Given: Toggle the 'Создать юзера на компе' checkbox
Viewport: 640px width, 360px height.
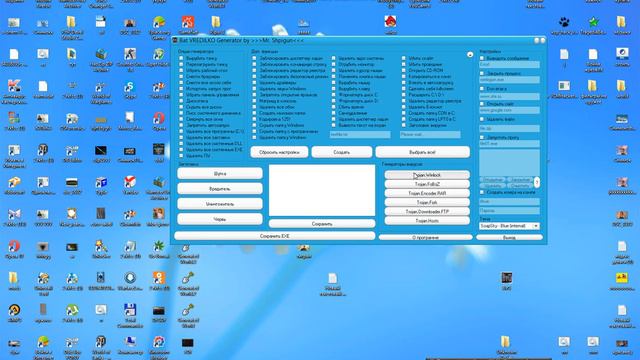Looking at the screenshot, I should coord(482,192).
